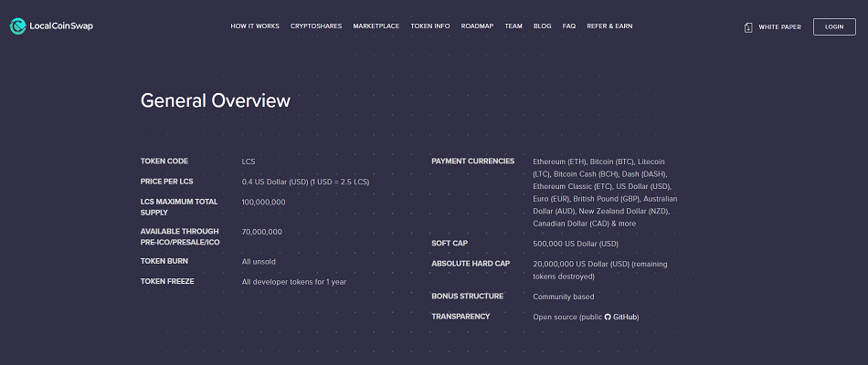Go to the Cryptoshares section
Image resolution: width=868 pixels, height=365 pixels.
coord(316,26)
